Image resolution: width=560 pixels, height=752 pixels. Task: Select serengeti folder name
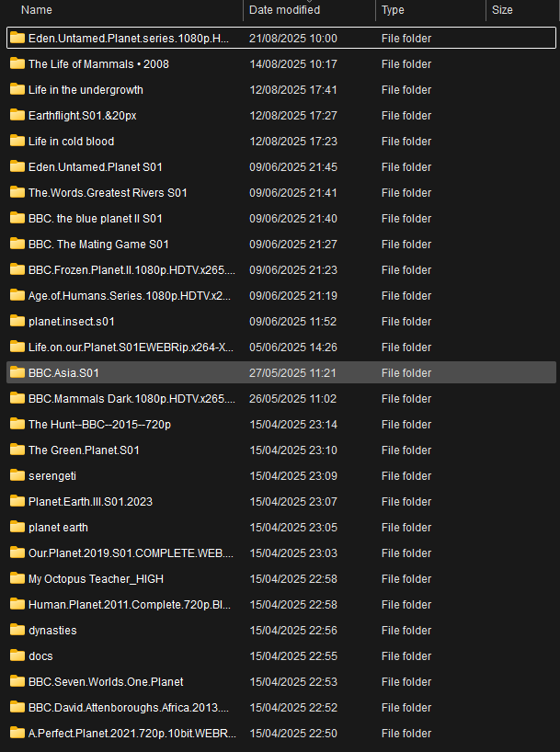[51, 476]
